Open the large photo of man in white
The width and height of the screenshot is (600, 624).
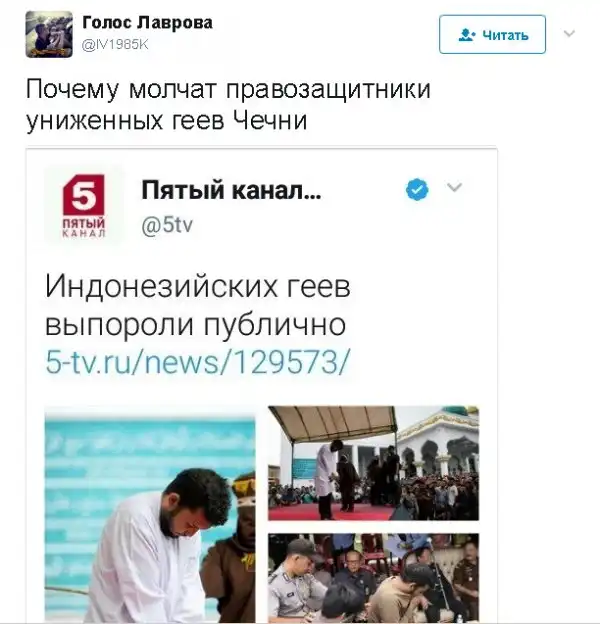pyautogui.click(x=150, y=516)
